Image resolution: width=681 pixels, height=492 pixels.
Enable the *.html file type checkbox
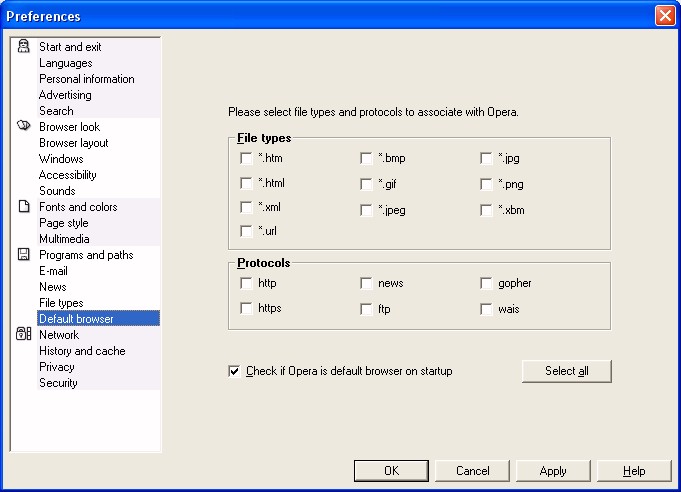coord(246,183)
